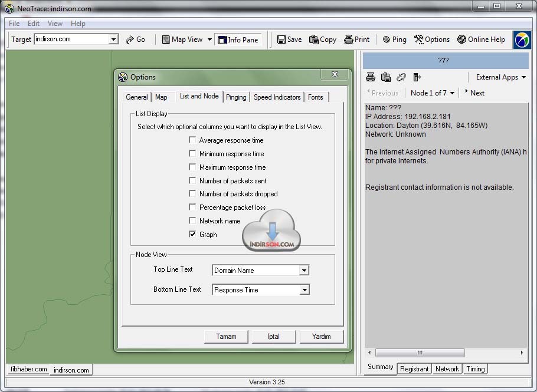The image size is (537, 392).
Task: Open the Network tab
Action: (x=447, y=369)
